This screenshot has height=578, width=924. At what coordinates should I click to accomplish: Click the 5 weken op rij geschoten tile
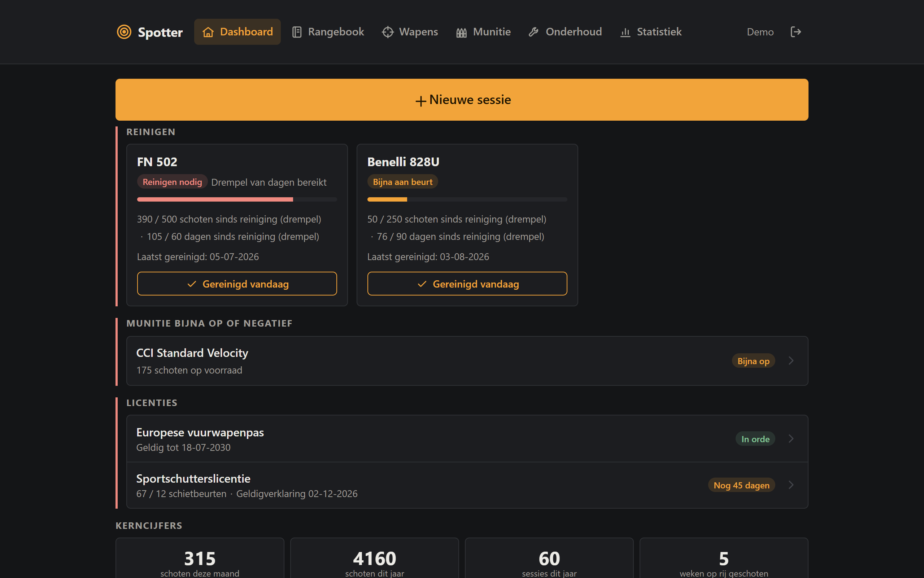pyautogui.click(x=724, y=558)
